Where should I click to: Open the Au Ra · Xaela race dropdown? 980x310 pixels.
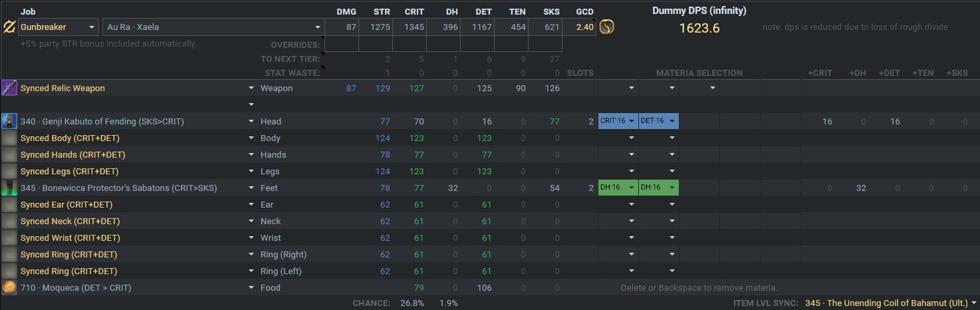[213, 27]
